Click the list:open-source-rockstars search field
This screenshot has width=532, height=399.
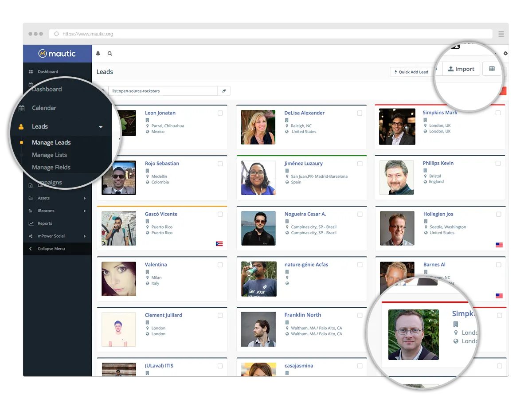click(163, 91)
